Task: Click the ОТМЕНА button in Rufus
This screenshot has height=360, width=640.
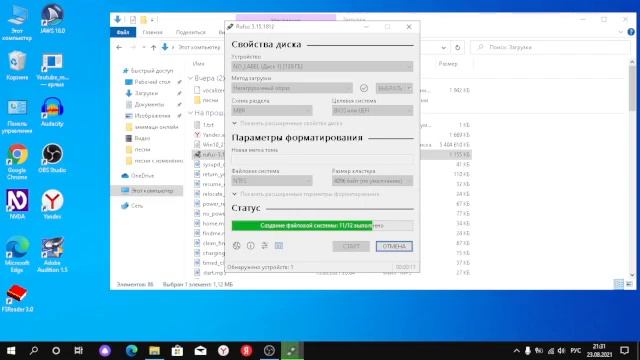Action: point(394,246)
